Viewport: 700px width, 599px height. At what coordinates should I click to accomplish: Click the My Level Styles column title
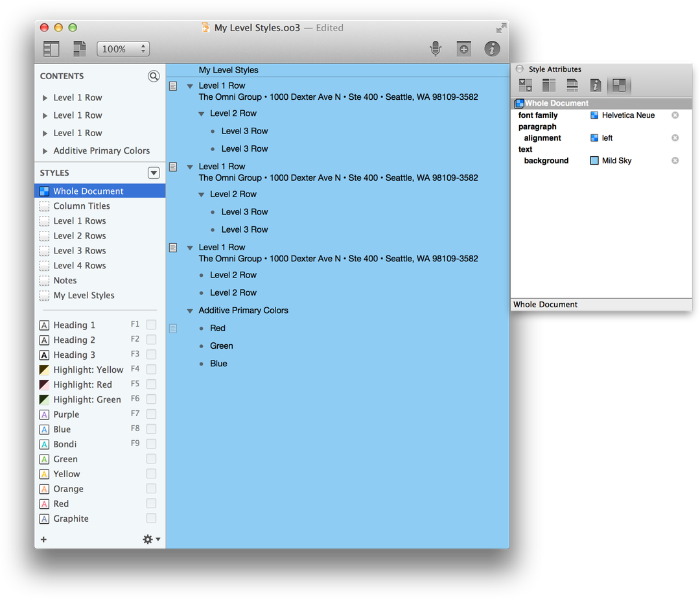pyautogui.click(x=229, y=70)
